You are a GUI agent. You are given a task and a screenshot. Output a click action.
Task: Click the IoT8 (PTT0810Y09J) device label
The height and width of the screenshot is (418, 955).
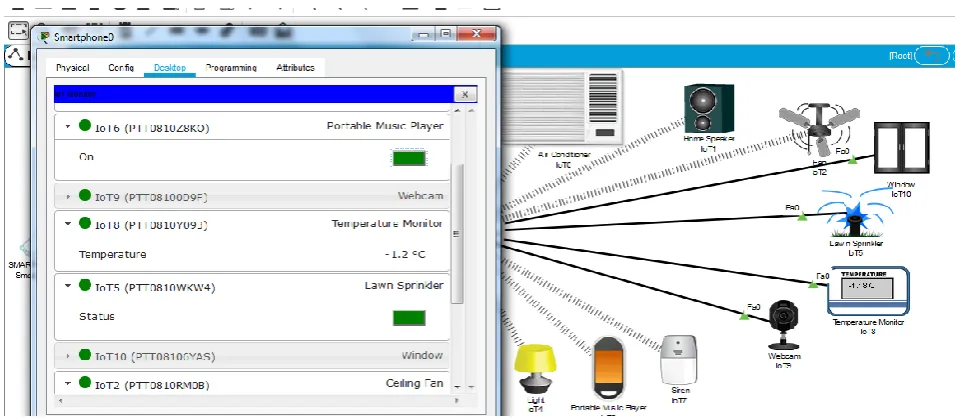click(x=152, y=225)
